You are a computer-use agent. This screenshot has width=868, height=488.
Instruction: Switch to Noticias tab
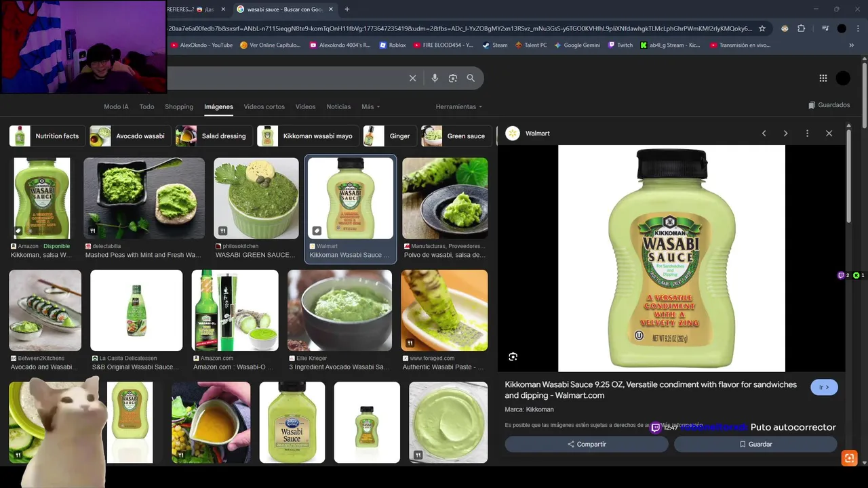click(x=338, y=106)
